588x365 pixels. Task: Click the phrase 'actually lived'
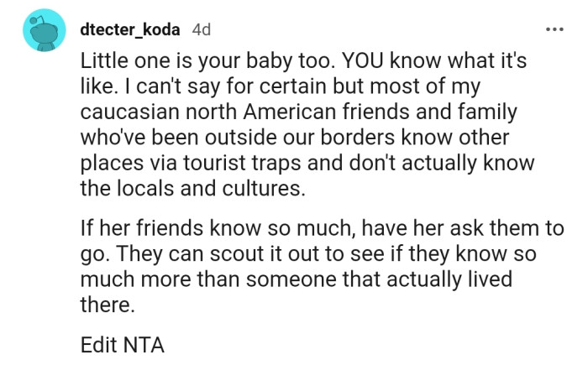click(449, 279)
